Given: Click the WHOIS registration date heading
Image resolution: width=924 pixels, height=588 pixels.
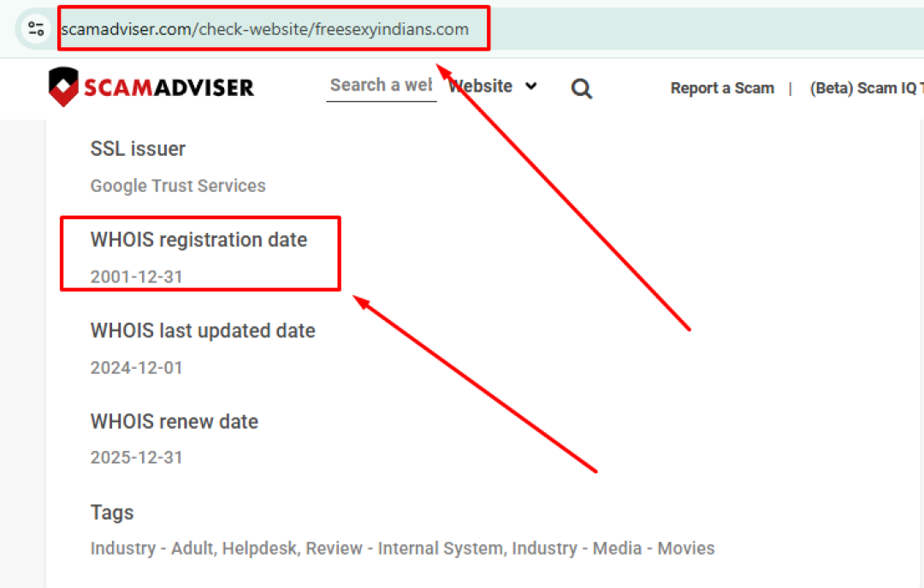Looking at the screenshot, I should click(198, 240).
